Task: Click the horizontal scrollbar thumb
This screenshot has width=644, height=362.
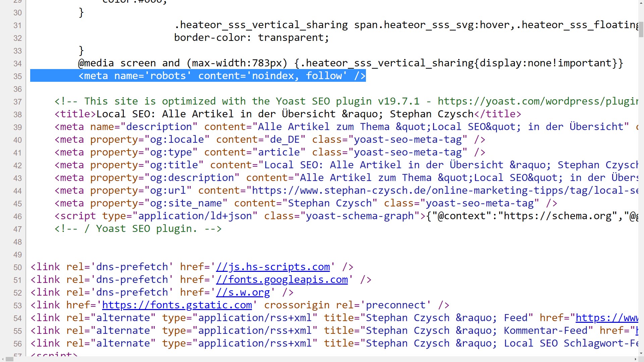Action: pos(9,359)
